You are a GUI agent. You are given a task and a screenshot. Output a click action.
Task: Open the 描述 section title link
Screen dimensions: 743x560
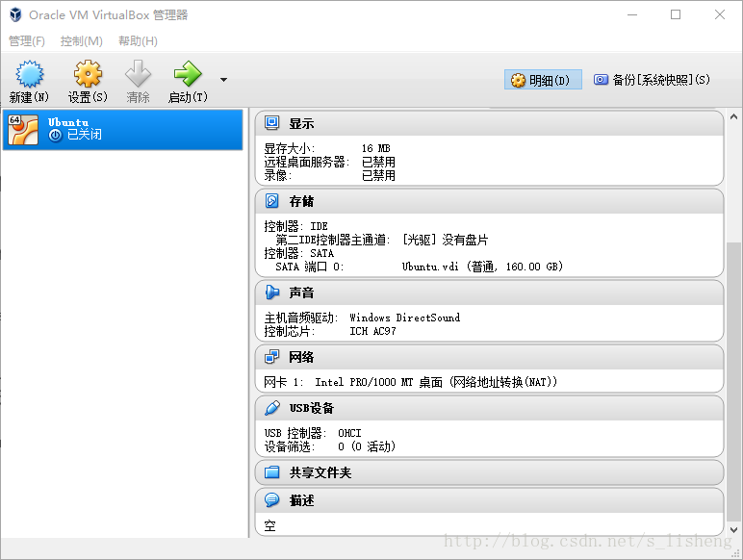pos(301,500)
